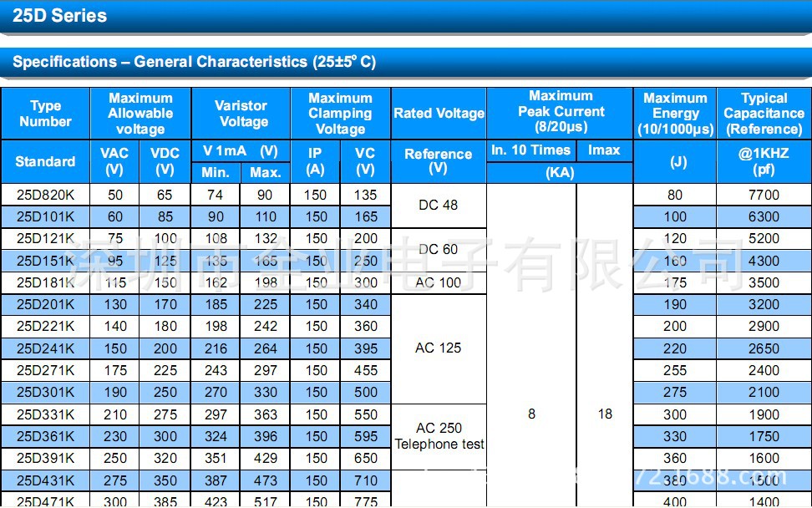Click the Typical Capacitance header
The image size is (812, 508).
click(x=764, y=114)
